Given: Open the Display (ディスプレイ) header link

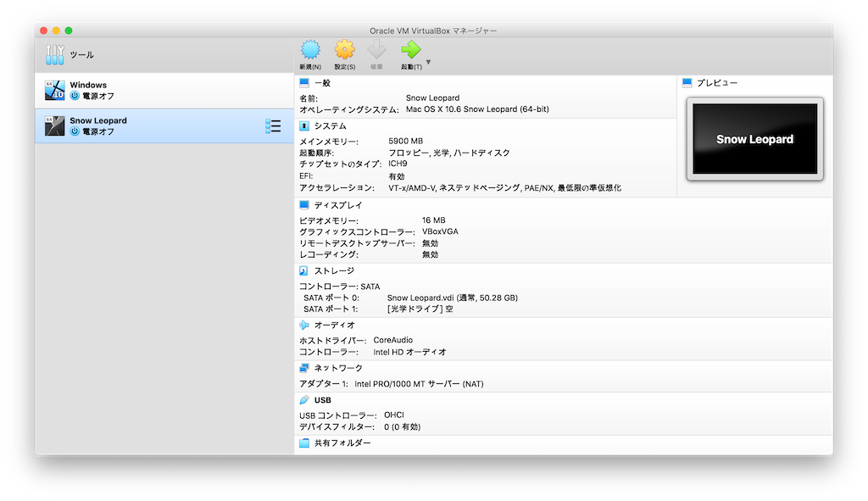Looking at the screenshot, I should 337,205.
